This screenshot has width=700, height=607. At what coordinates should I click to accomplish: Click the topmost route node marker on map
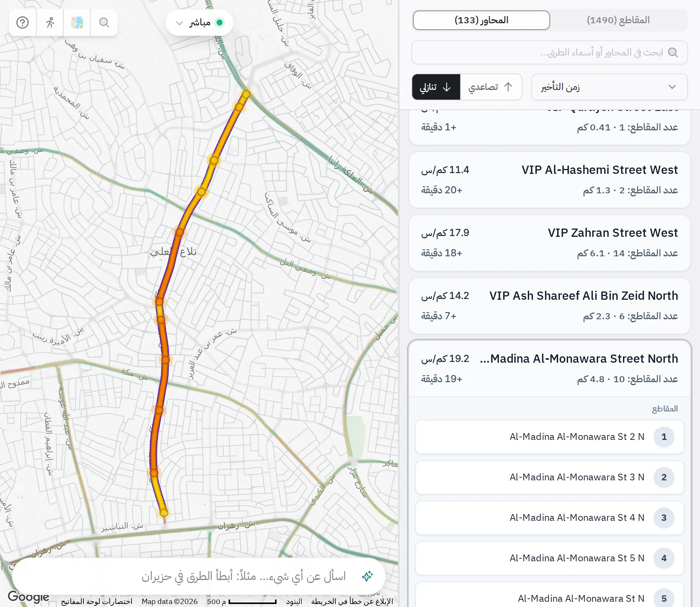point(246,94)
